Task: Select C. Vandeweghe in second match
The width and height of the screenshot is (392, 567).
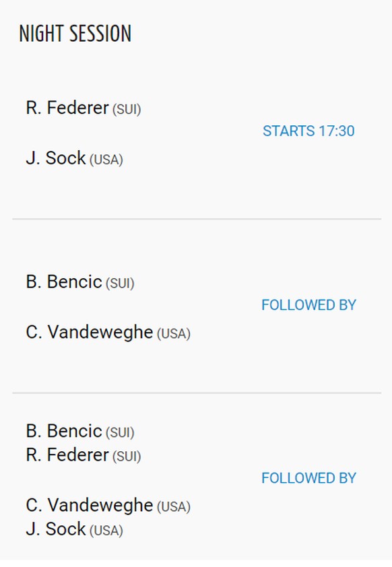Action: pyautogui.click(x=90, y=332)
